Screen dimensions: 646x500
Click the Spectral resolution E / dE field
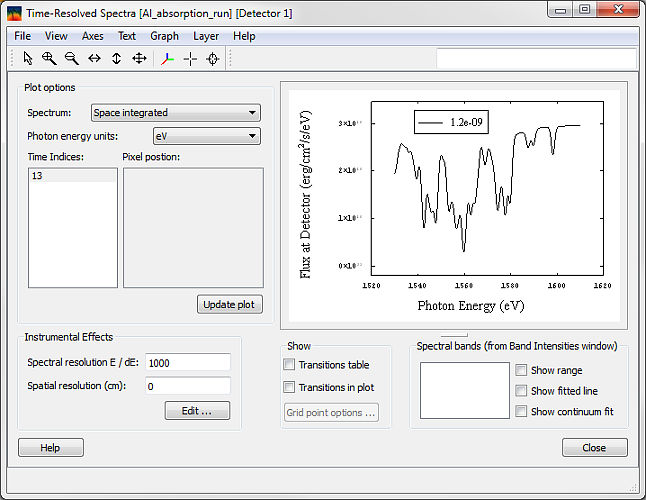pyautogui.click(x=187, y=362)
